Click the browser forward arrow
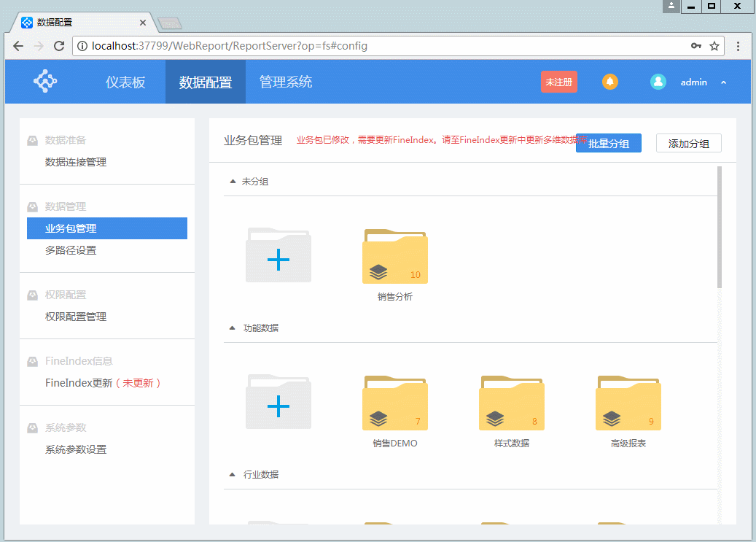 (x=39, y=46)
